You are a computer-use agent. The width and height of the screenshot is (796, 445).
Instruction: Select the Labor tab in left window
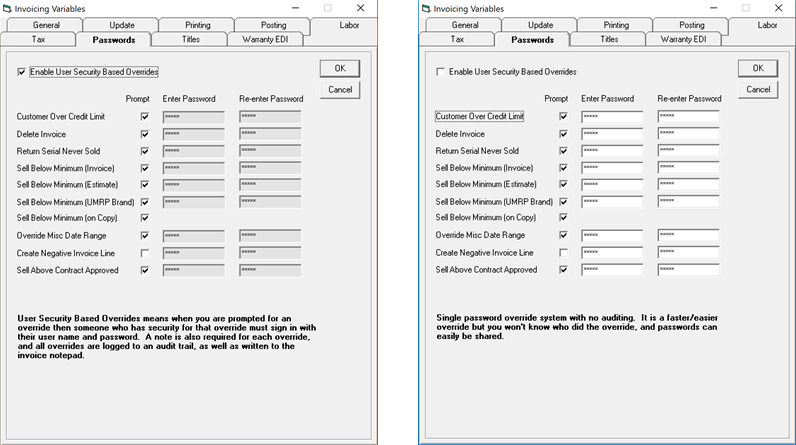point(344,26)
